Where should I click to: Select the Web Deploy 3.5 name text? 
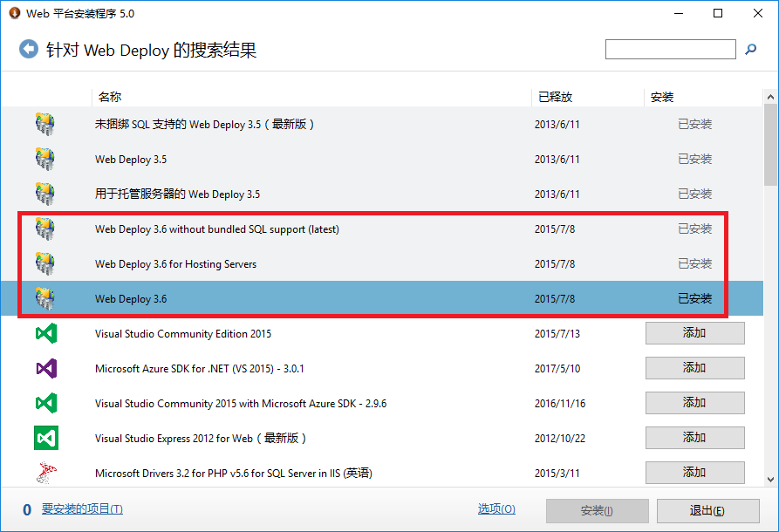point(131,160)
